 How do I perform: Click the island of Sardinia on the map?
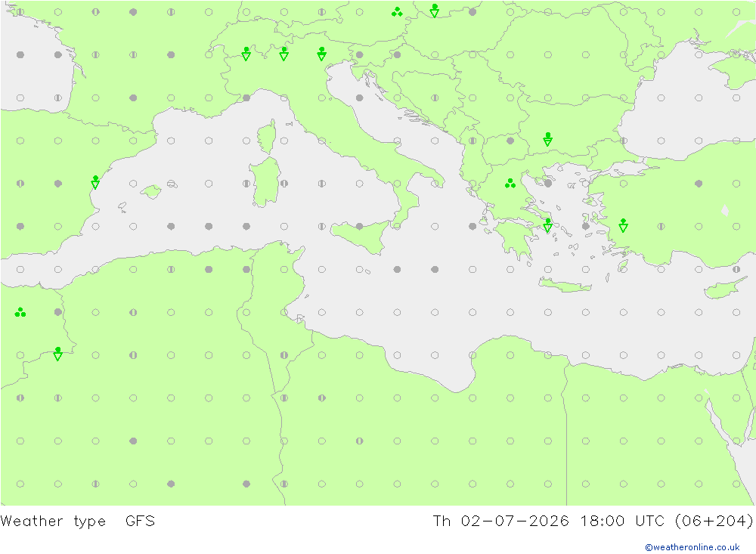tap(265, 182)
